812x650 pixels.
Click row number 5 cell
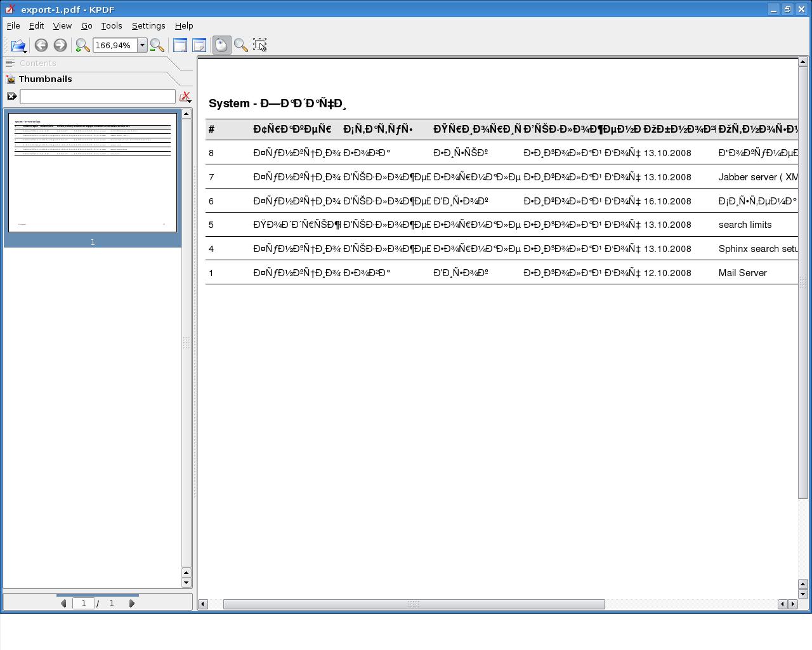tap(211, 225)
